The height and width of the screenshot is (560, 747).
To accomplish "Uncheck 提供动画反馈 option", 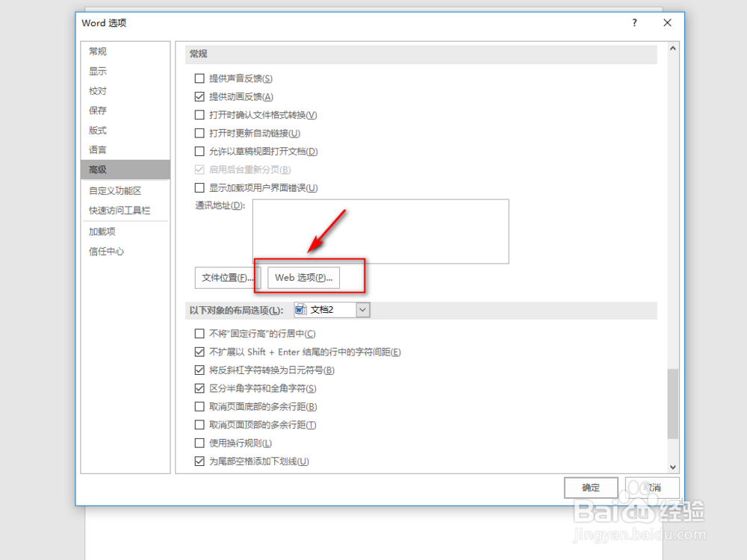I will pyautogui.click(x=199, y=96).
